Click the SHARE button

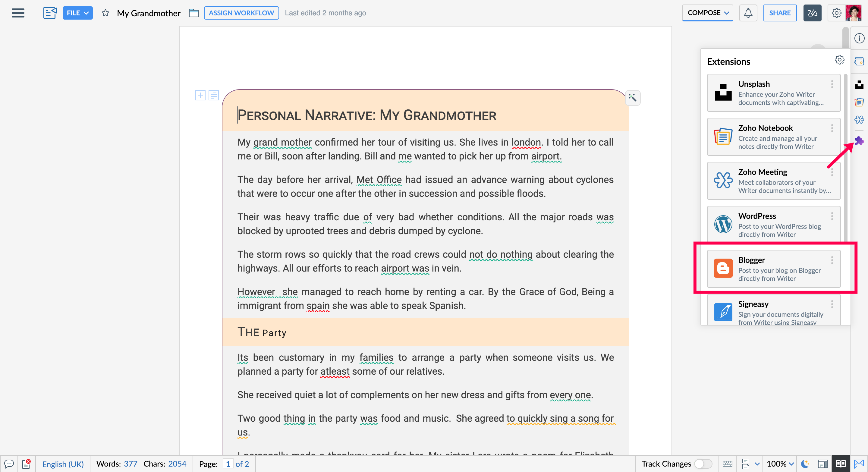(780, 13)
